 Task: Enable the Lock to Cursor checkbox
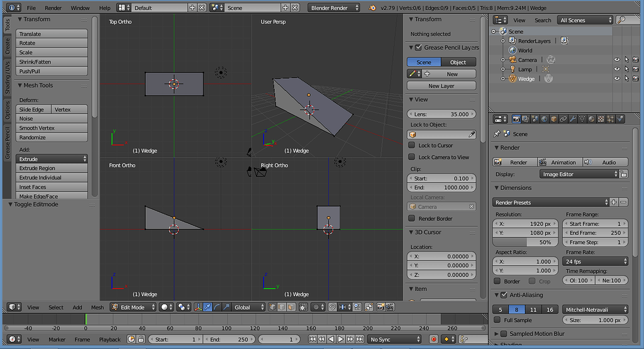pyautogui.click(x=413, y=145)
